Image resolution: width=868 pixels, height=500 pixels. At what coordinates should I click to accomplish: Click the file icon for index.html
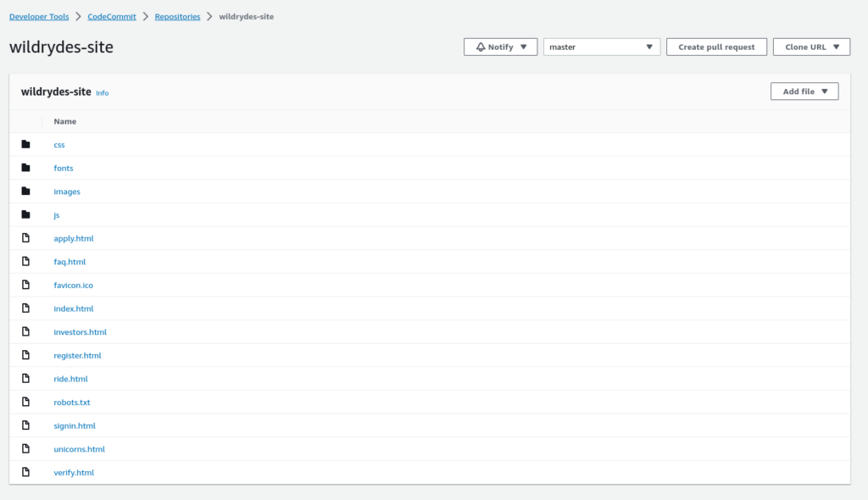click(x=25, y=308)
